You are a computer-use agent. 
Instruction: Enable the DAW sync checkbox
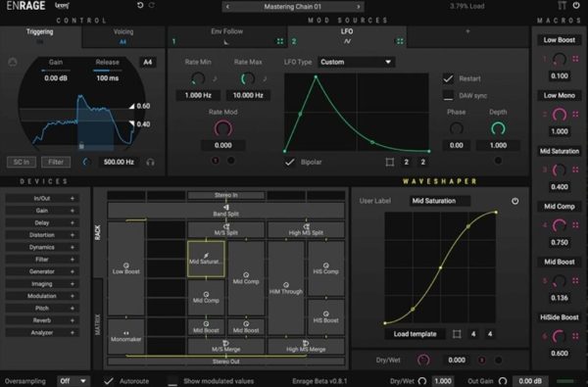448,96
